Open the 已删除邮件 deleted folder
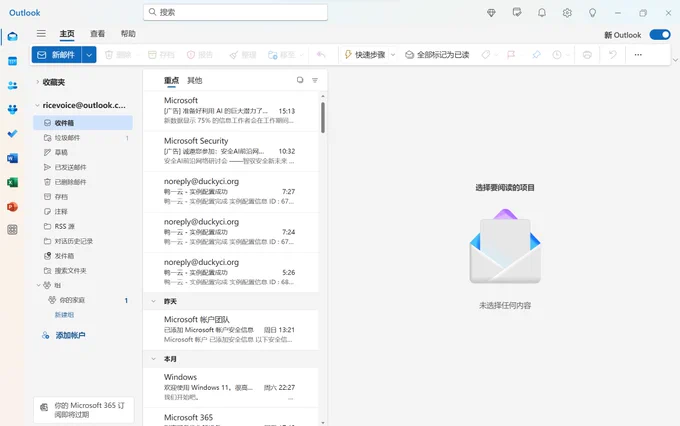The width and height of the screenshot is (680, 426). [x=83, y=182]
